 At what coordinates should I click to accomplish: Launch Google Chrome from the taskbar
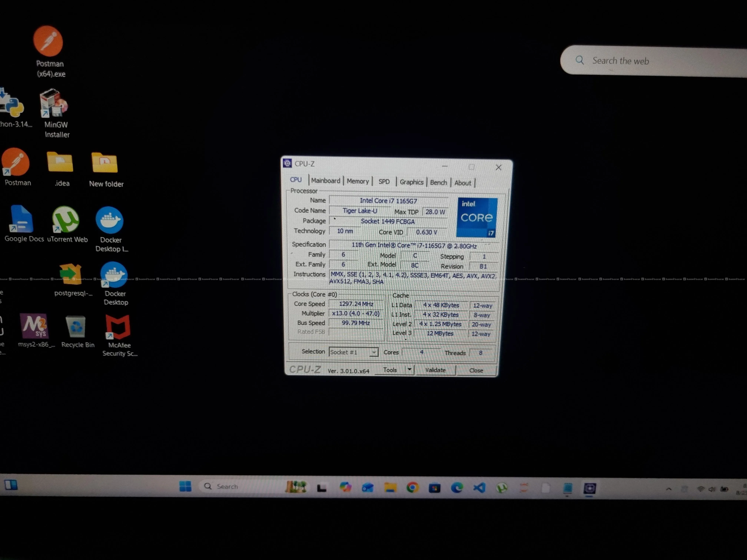(x=412, y=488)
